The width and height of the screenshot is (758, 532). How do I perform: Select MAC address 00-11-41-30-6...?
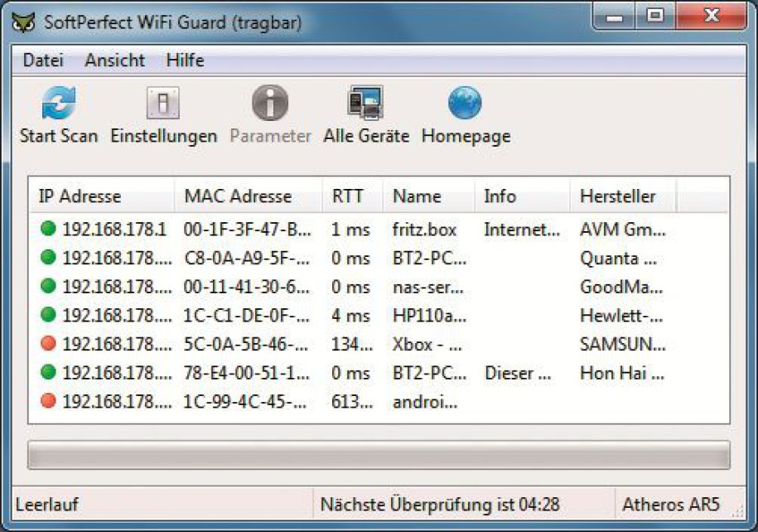[x=247, y=287]
